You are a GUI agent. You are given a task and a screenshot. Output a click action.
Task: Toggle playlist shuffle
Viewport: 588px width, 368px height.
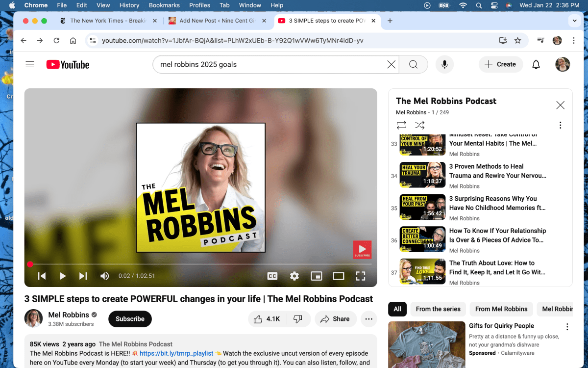[x=420, y=125]
